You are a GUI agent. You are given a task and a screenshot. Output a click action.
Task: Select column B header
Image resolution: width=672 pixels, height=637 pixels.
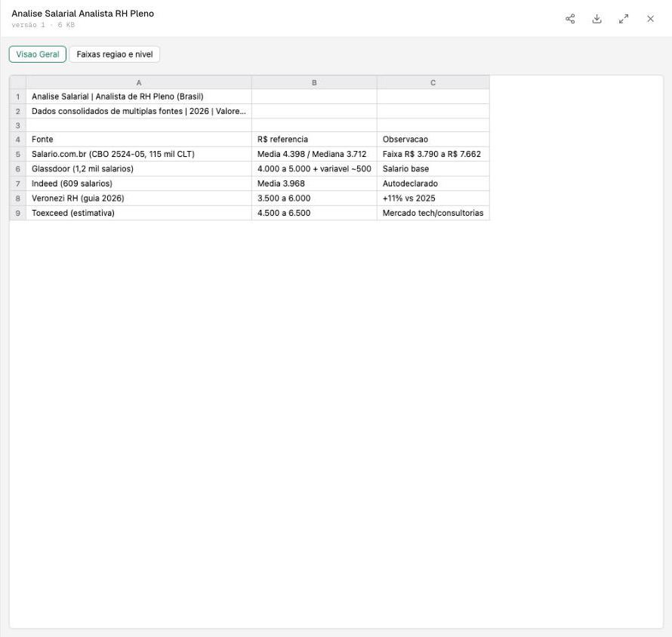point(314,83)
